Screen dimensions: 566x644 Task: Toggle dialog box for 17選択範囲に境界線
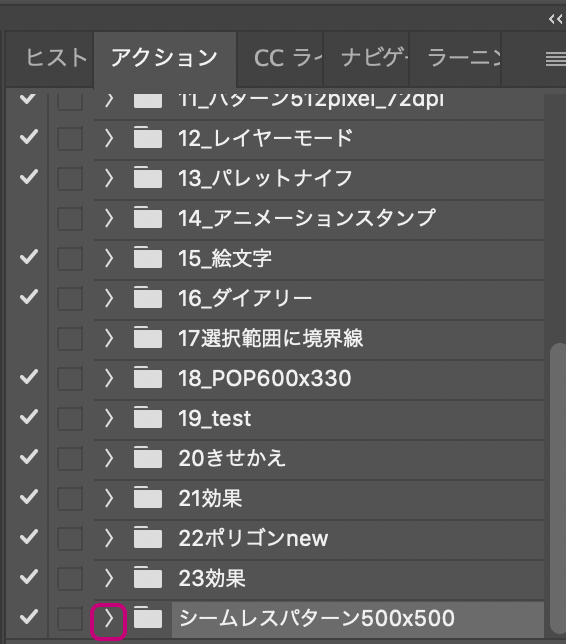tap(69, 338)
